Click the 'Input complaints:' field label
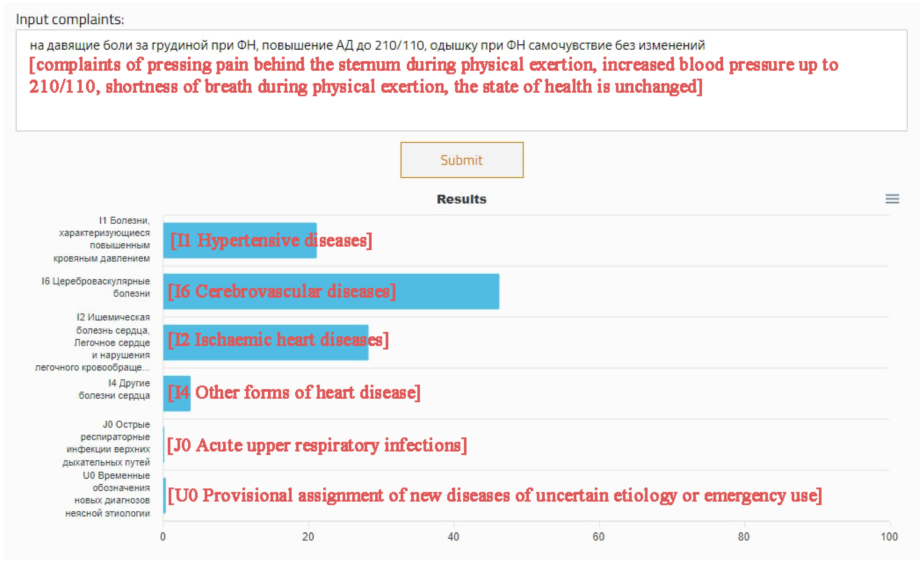The width and height of the screenshot is (924, 567). (x=70, y=19)
